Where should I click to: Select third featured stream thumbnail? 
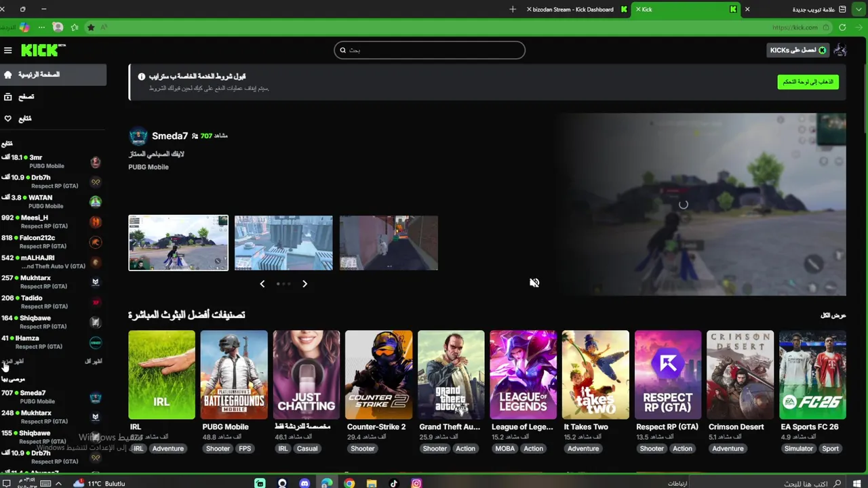tap(389, 243)
